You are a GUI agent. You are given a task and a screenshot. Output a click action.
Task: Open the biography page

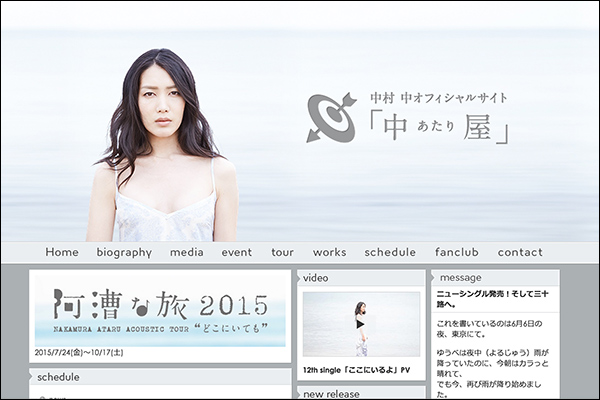124,252
